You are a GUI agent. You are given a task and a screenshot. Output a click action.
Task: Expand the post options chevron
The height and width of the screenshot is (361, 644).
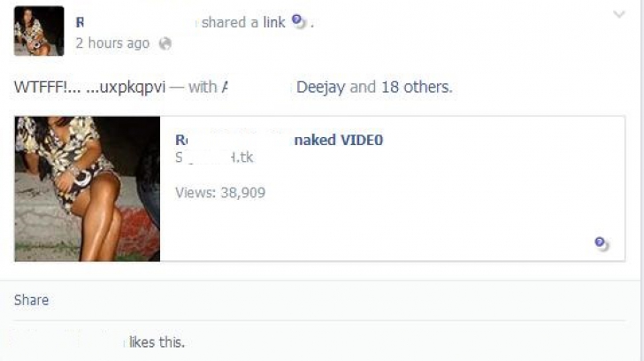tap(619, 15)
